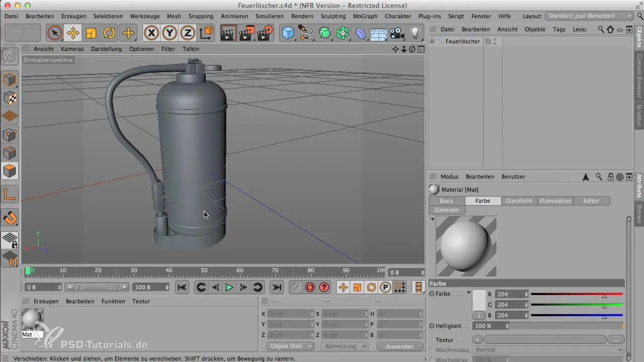Open the Objekt (Rel) dropdown
This screenshot has height=362, width=644.
click(x=290, y=346)
